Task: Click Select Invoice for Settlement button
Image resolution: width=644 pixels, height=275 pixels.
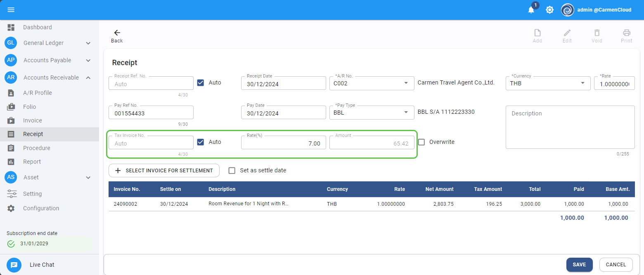Action: [x=164, y=170]
